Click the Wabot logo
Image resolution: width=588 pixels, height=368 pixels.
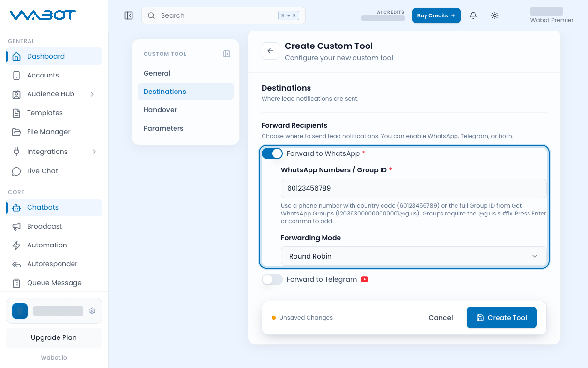[43, 15]
